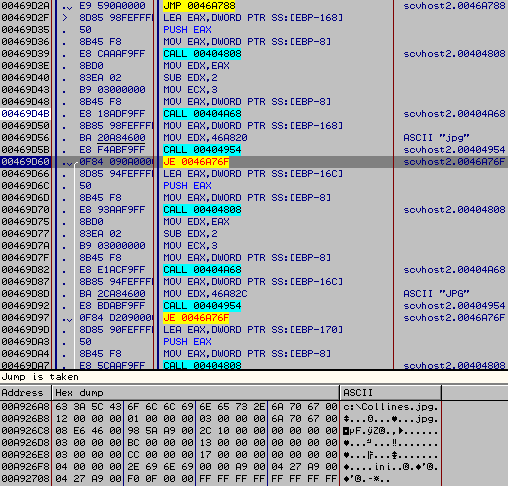This screenshot has height=486, width=508.
Task: Click dump address 00A926E8
Action: point(25,455)
